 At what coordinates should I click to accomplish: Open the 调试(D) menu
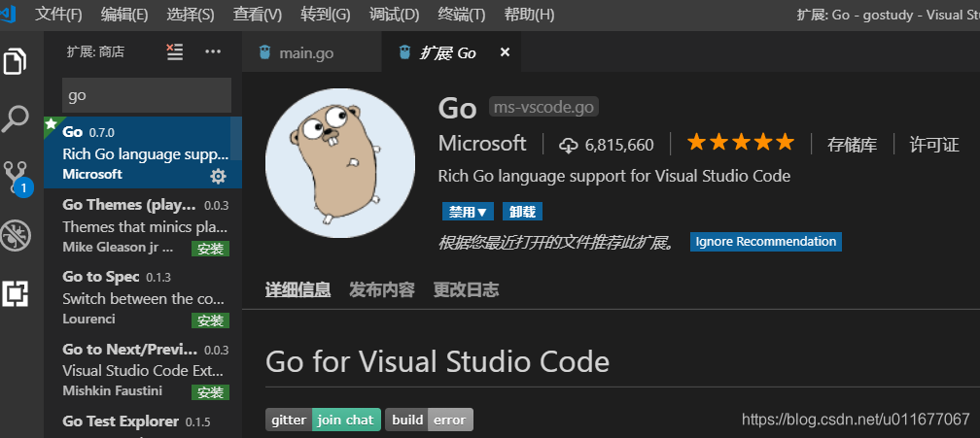tap(394, 15)
